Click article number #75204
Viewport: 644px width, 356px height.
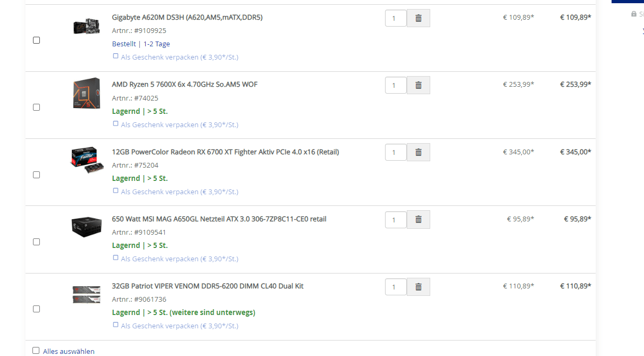tap(146, 165)
